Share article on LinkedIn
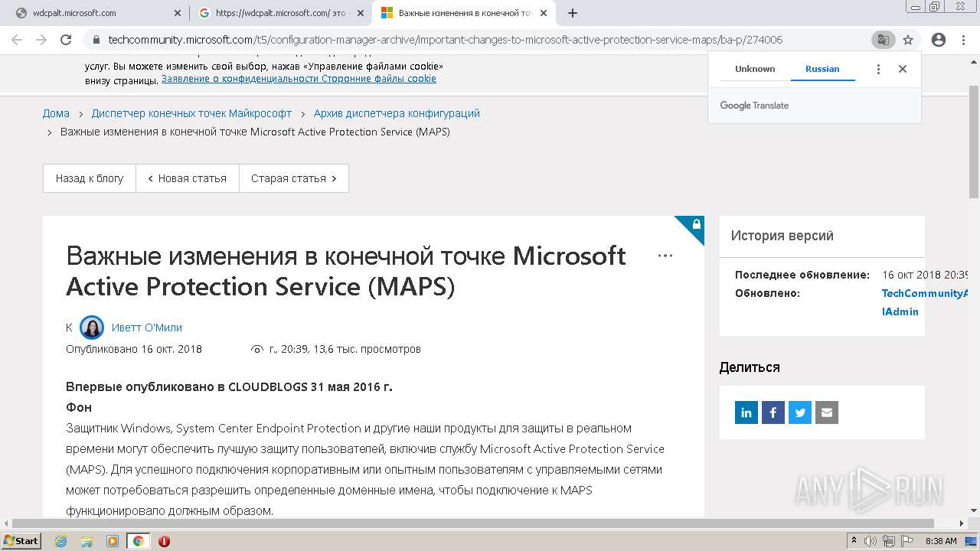Image resolution: width=980 pixels, height=551 pixels. coord(746,412)
